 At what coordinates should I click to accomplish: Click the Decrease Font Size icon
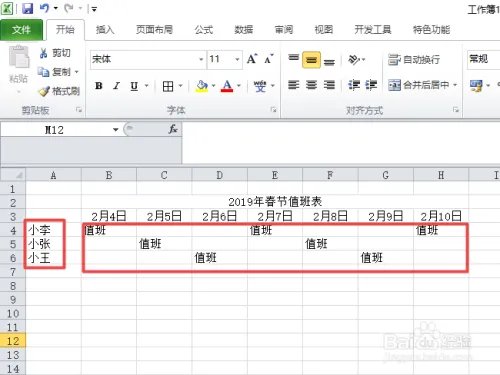point(269,59)
